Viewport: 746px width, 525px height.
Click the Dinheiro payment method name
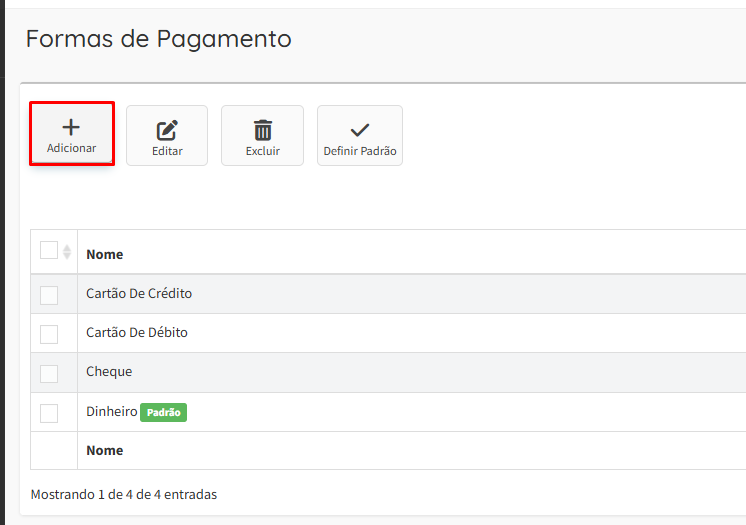[x=111, y=411]
